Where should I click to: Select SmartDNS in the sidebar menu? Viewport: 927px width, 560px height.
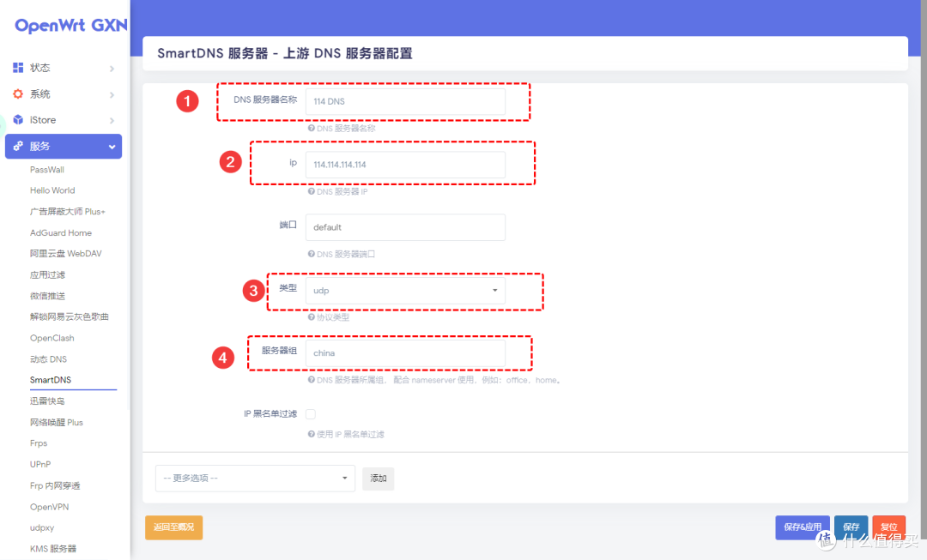(x=55, y=379)
